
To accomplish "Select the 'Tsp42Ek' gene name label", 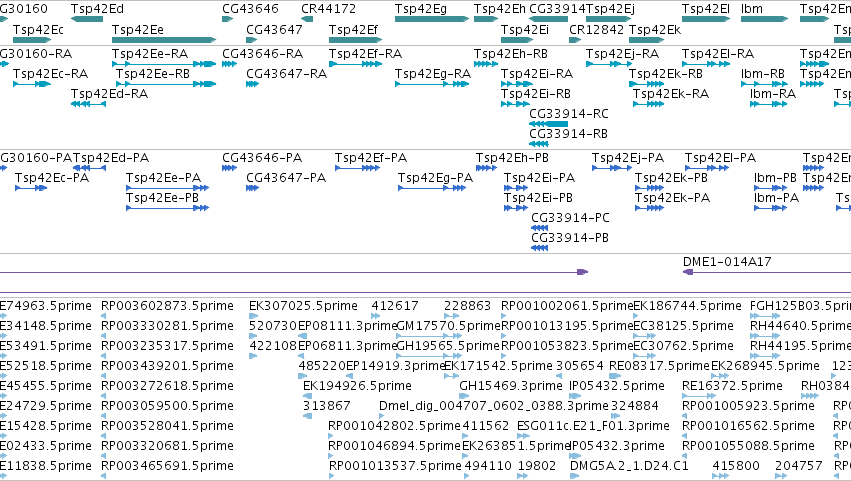I will pyautogui.click(x=655, y=30).
